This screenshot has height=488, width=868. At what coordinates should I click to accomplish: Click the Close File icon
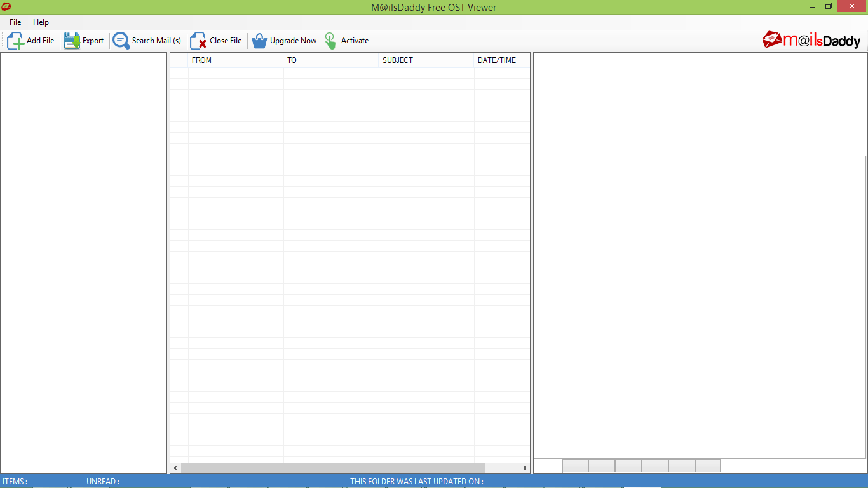click(198, 41)
